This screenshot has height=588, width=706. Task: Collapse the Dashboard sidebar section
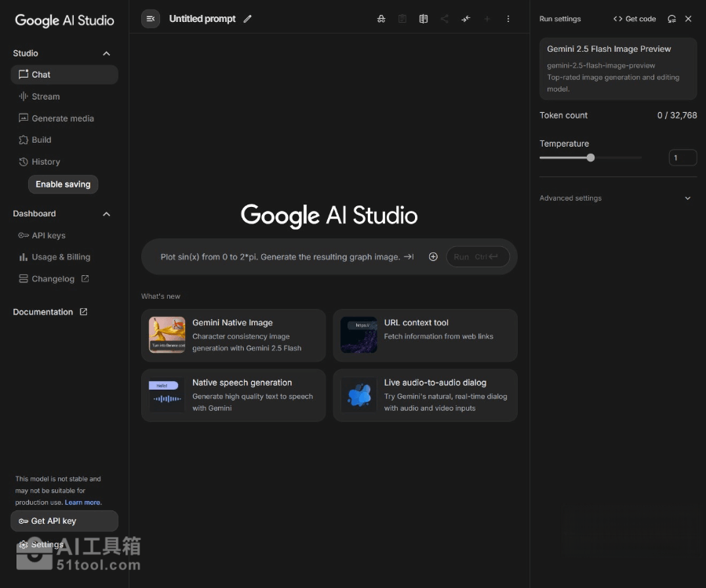[x=107, y=213]
